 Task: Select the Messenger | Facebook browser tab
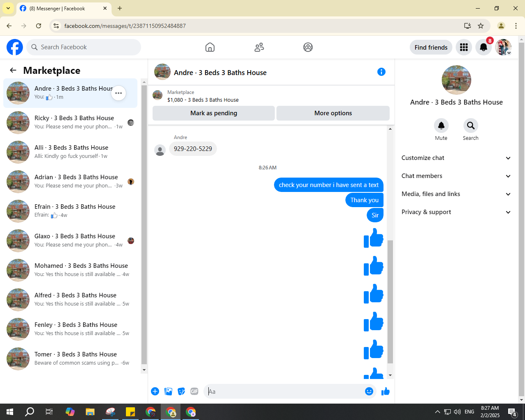64,8
